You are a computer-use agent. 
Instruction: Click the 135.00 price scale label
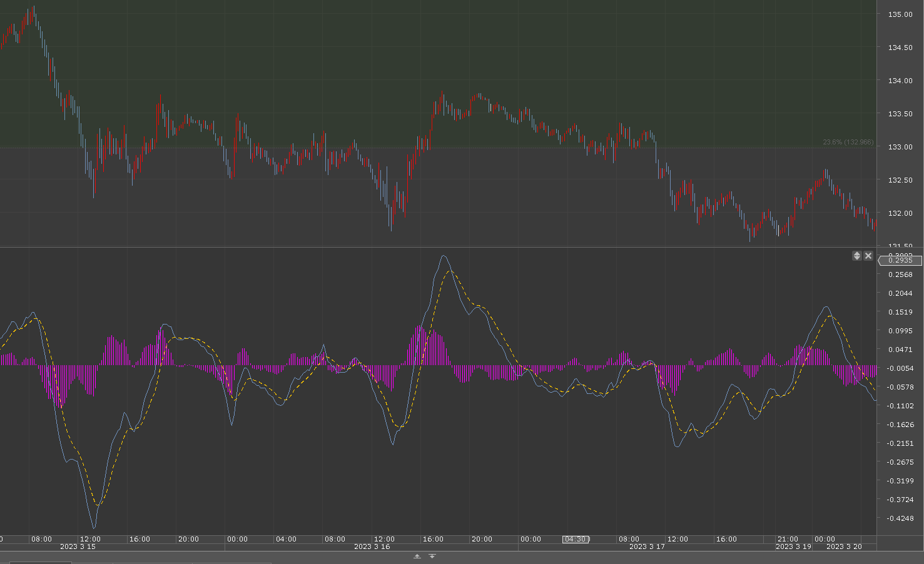point(900,14)
